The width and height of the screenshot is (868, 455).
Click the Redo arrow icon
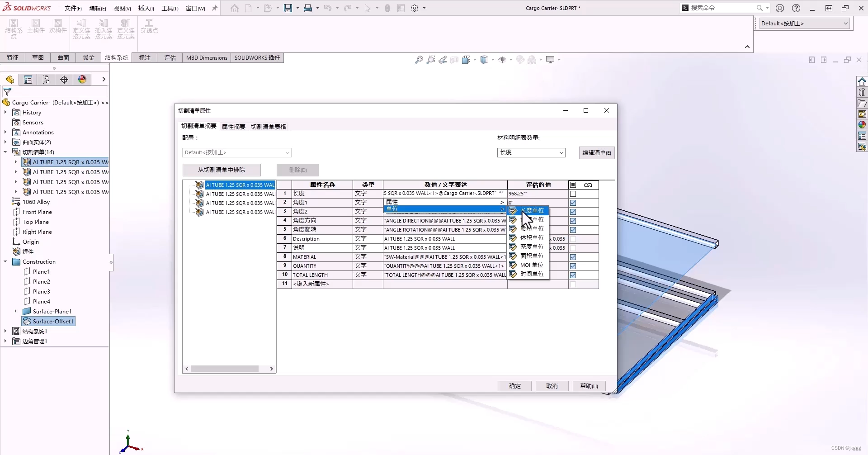pos(348,8)
